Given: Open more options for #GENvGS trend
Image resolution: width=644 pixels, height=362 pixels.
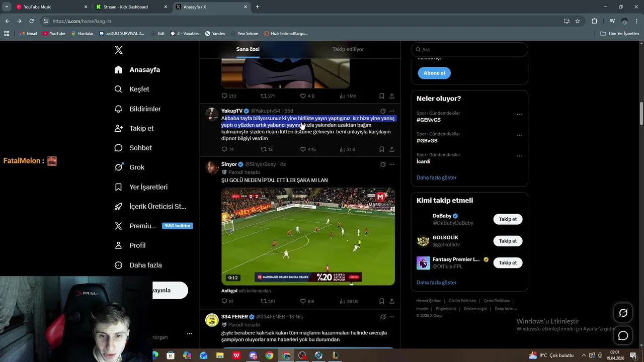Looking at the screenshot, I should 519,114.
